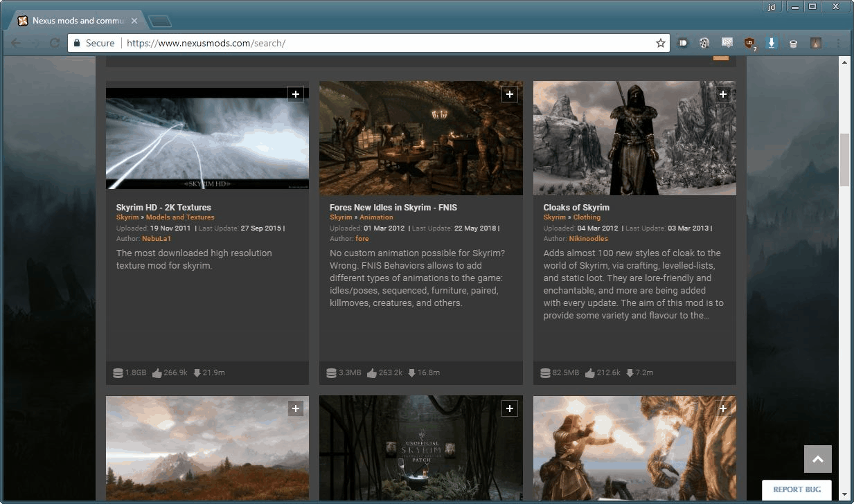Expand the plus on the mountain landscape thumbnail
Image resolution: width=854 pixels, height=504 pixels.
point(296,409)
